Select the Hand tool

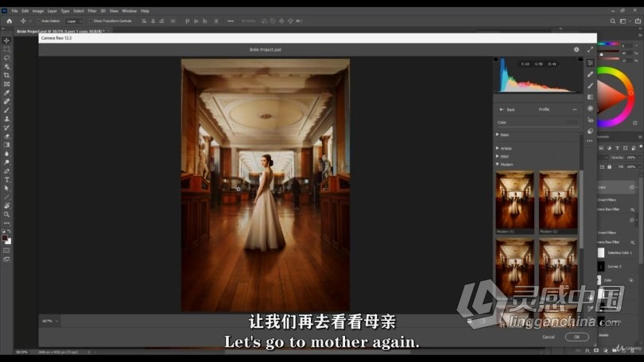coord(6,205)
